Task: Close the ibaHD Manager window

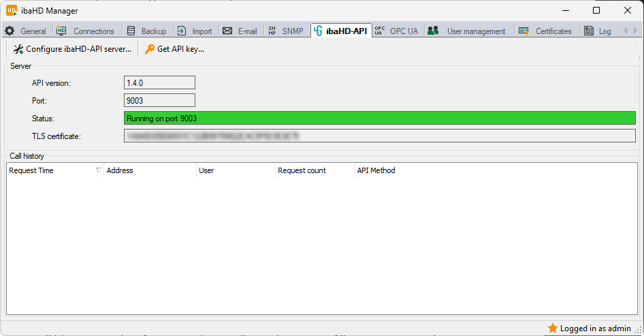Action: 628,10
